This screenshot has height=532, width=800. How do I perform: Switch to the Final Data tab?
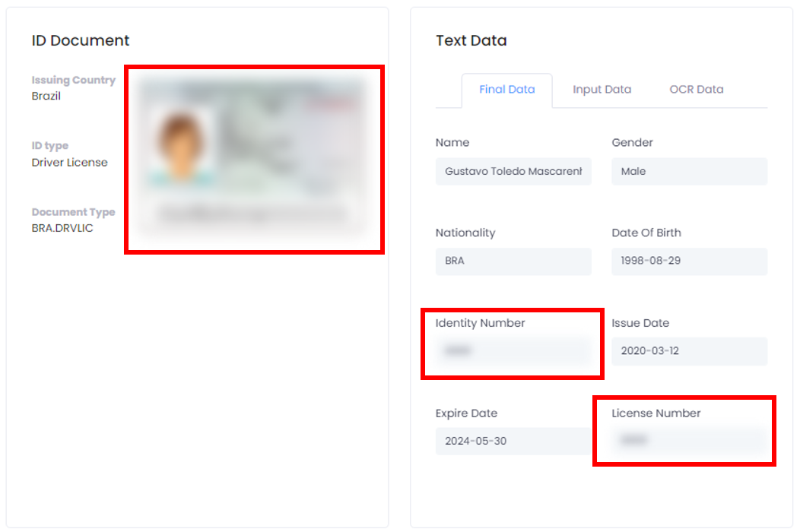pos(506,90)
